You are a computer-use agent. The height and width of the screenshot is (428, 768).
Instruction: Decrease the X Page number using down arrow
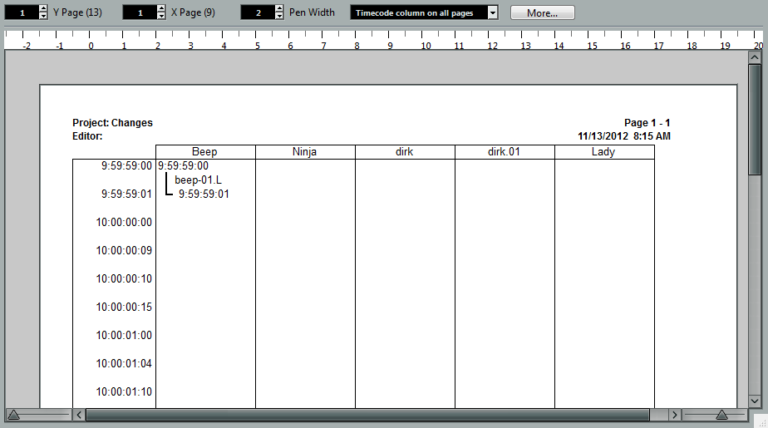[163, 17]
